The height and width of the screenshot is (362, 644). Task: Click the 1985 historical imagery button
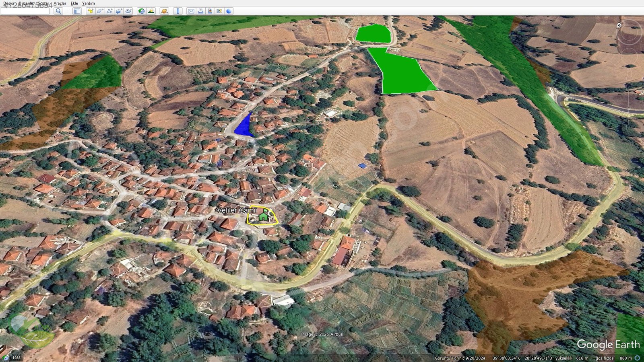(16, 358)
